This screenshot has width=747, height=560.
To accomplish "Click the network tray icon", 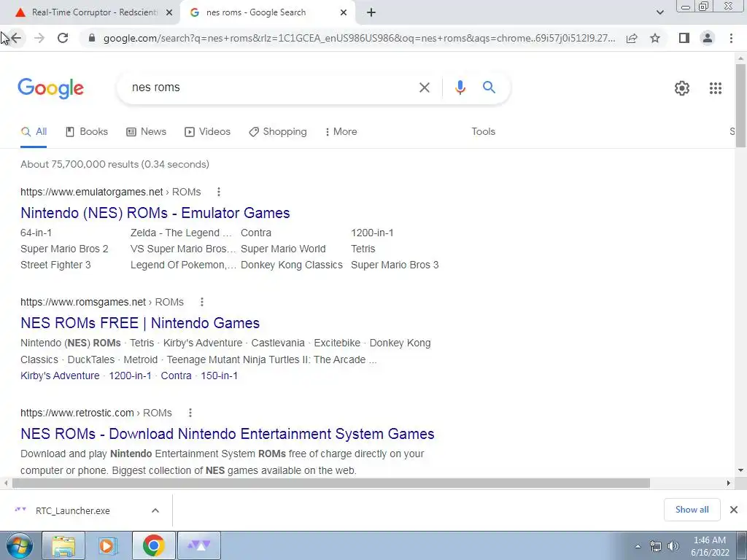I will (656, 546).
